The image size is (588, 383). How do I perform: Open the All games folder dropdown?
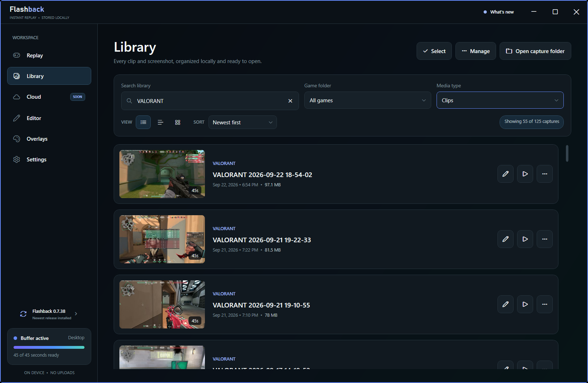367,100
